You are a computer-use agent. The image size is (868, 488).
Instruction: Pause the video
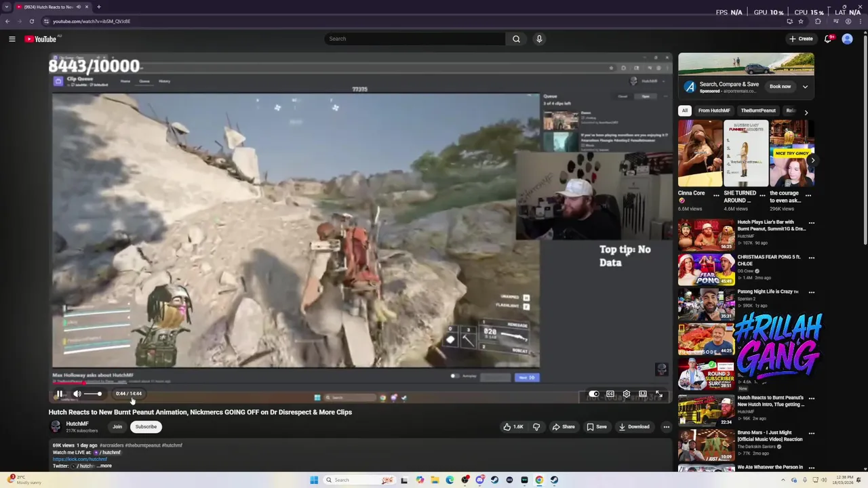coord(60,394)
